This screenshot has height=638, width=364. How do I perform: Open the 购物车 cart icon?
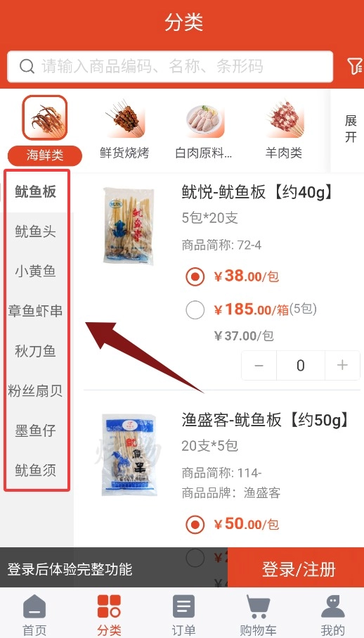click(x=259, y=606)
